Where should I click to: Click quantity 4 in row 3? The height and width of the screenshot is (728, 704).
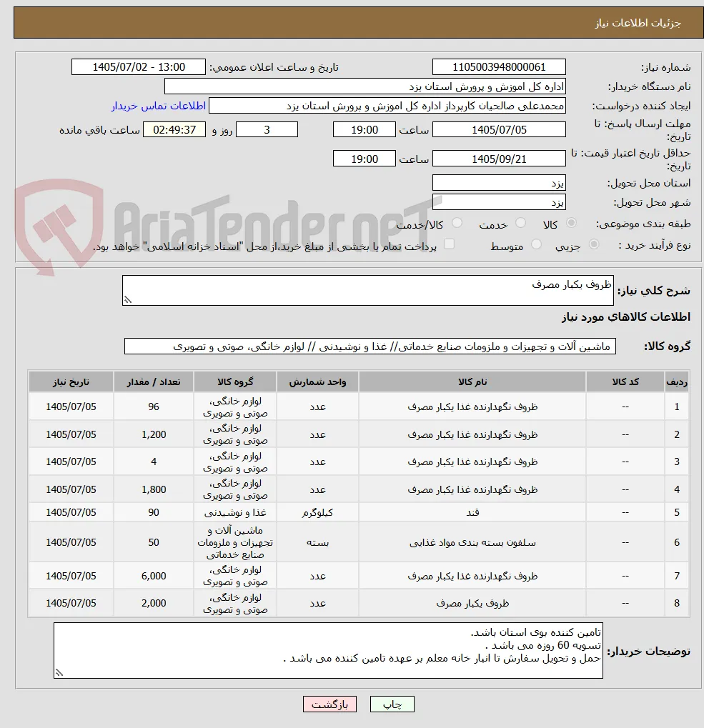tap(153, 462)
